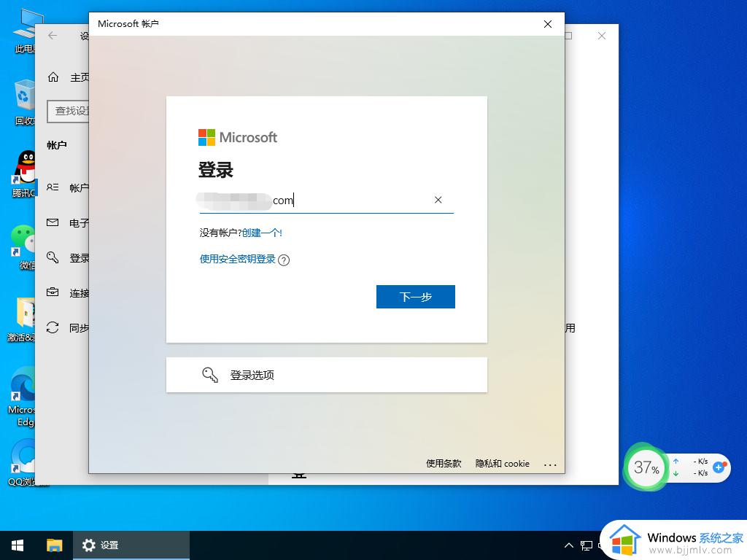Launch Tencent QQ desktop shortcut
The image size is (747, 560).
tap(24, 174)
